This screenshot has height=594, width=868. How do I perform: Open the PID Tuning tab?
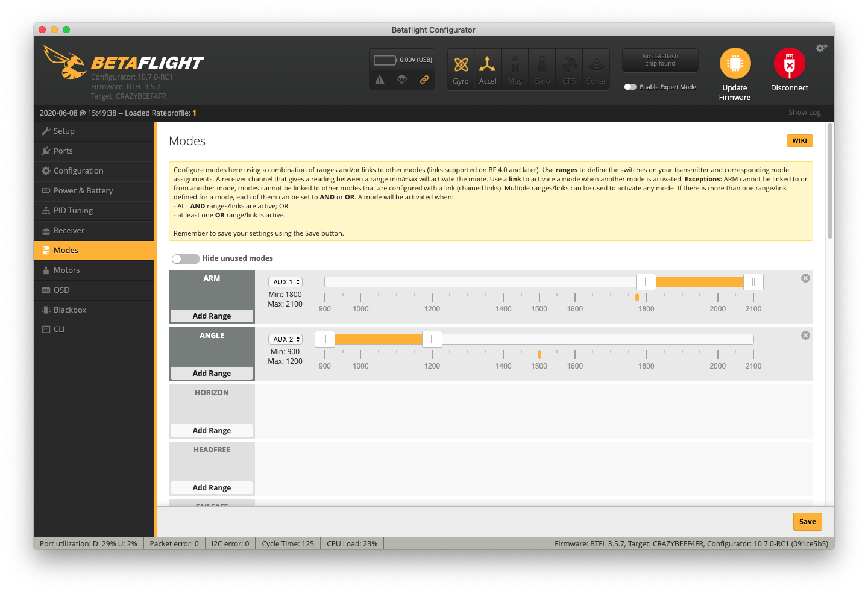95,210
